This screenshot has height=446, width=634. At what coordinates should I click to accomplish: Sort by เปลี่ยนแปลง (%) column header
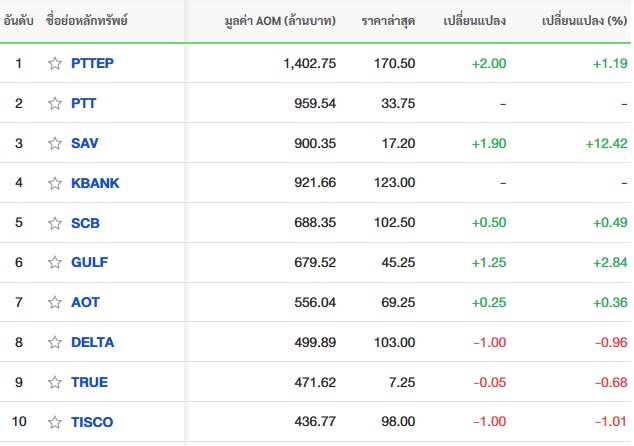click(x=585, y=21)
